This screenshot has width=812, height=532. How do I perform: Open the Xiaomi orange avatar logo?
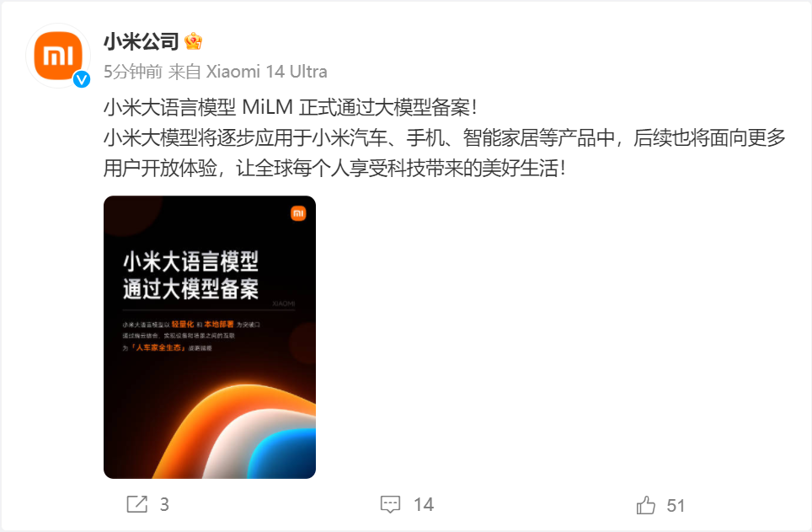[58, 56]
